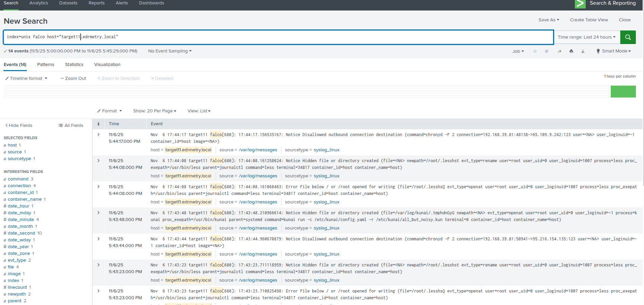The image size is (644, 305).
Task: Click the info column header icon
Action: (98, 124)
